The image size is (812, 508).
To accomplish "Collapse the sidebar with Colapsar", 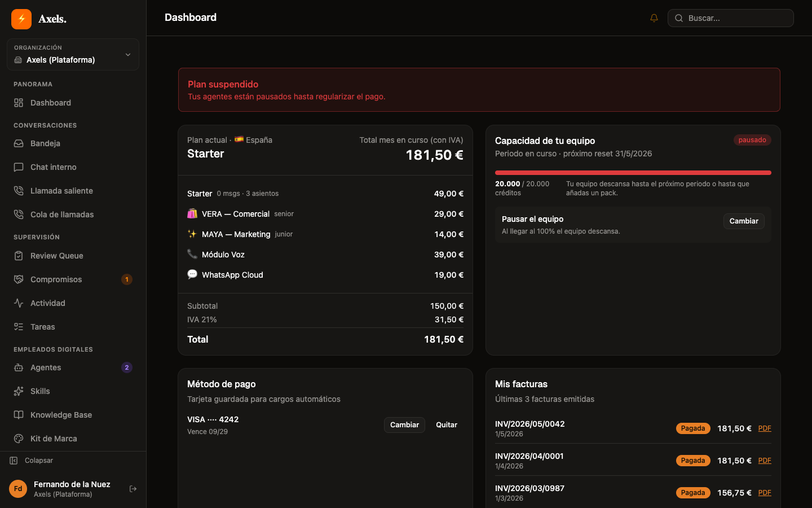I will click(32, 461).
